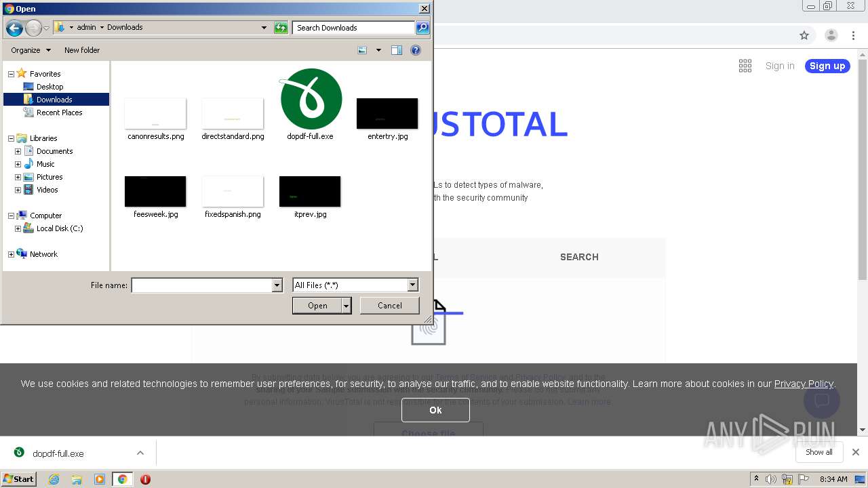This screenshot has height=488, width=868.
Task: Open Windows Explorer from taskbar
Action: click(x=77, y=479)
